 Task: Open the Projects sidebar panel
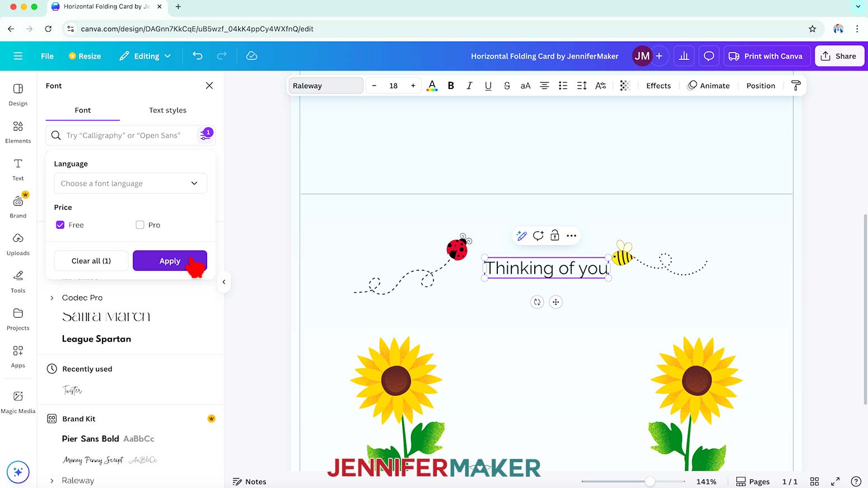18,319
